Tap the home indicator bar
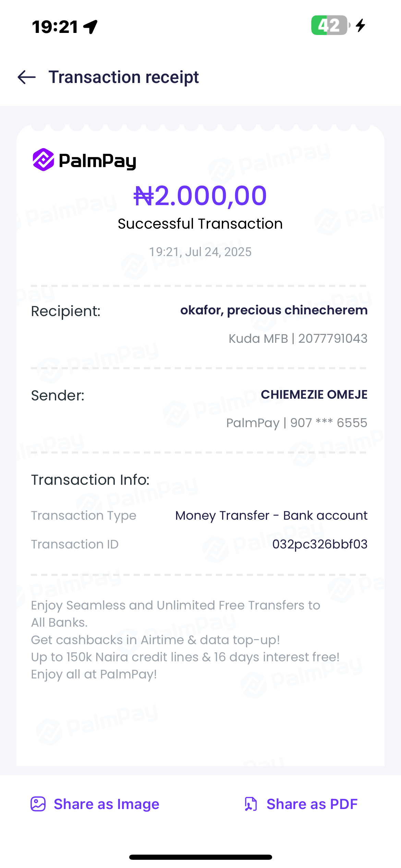The image size is (401, 868). pos(200,857)
